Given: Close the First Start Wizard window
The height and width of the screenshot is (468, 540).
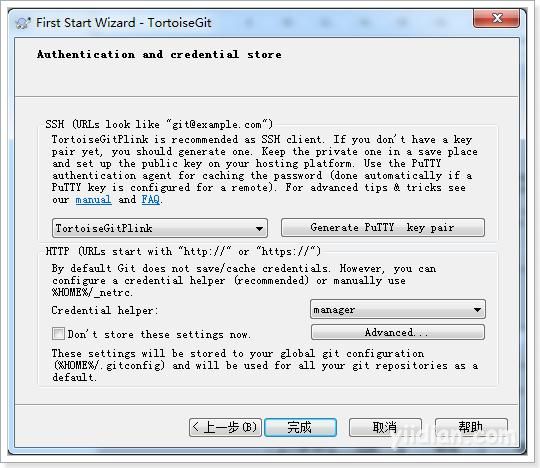Looking at the screenshot, I should tap(496, 18).
